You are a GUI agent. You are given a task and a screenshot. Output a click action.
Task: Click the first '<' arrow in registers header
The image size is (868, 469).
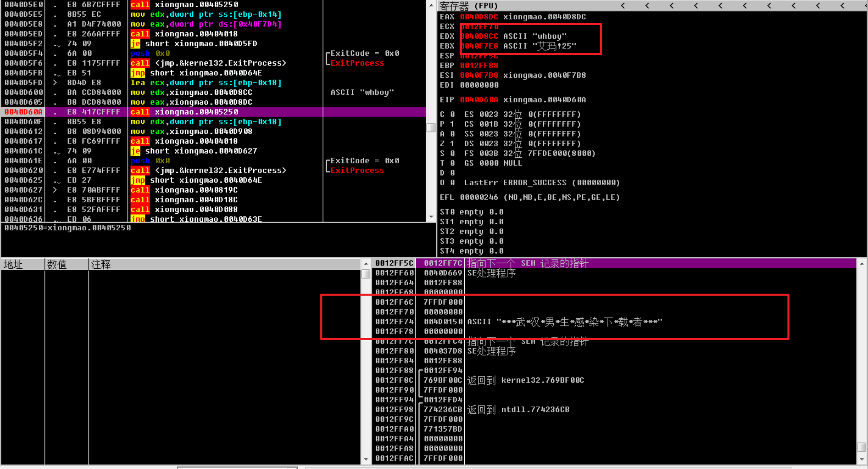pos(623,6)
